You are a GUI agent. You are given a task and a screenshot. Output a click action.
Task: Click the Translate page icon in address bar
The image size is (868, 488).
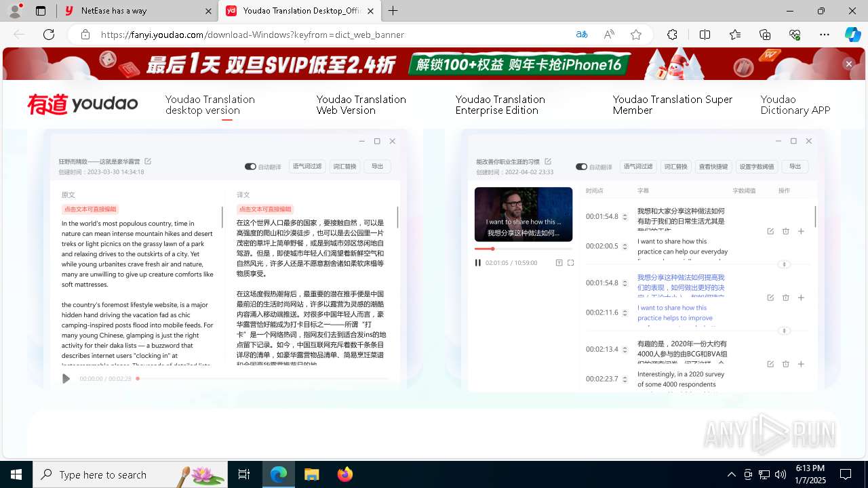click(582, 35)
